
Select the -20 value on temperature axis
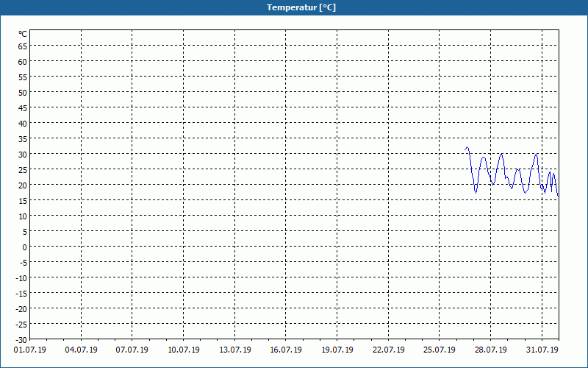pyautogui.click(x=21, y=309)
